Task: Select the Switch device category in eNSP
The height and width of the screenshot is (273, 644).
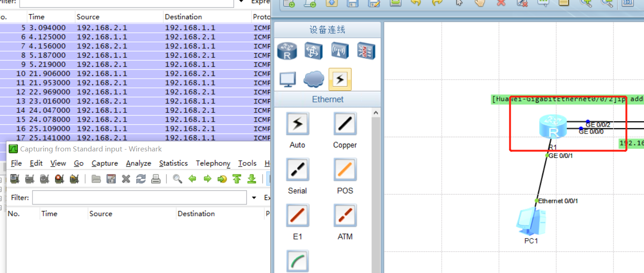Action: click(x=314, y=50)
